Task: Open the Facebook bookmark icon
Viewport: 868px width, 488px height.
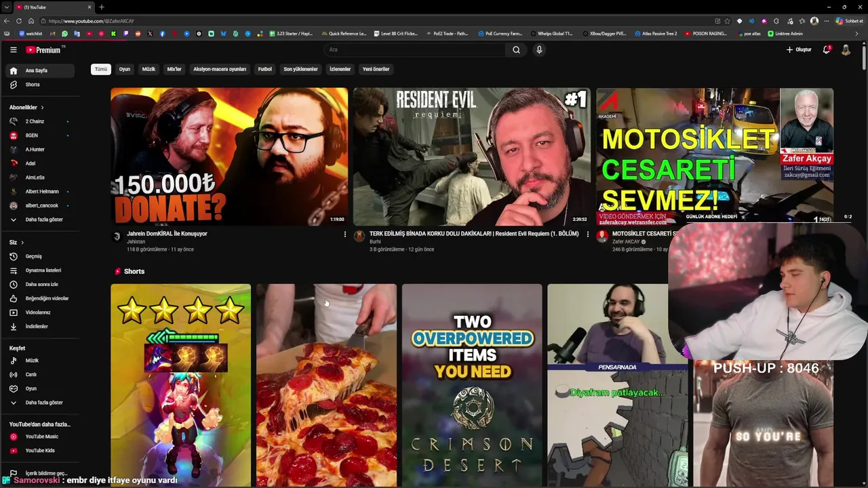Action: point(162,33)
